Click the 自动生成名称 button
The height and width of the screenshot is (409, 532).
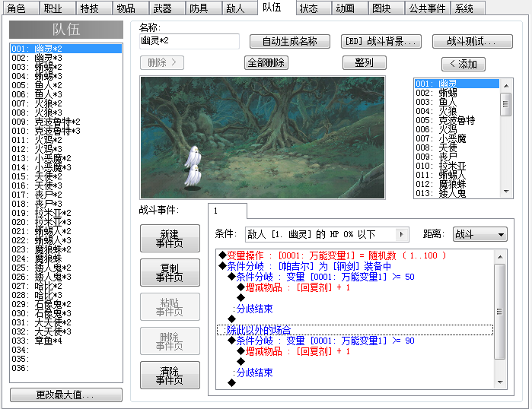[x=290, y=41]
